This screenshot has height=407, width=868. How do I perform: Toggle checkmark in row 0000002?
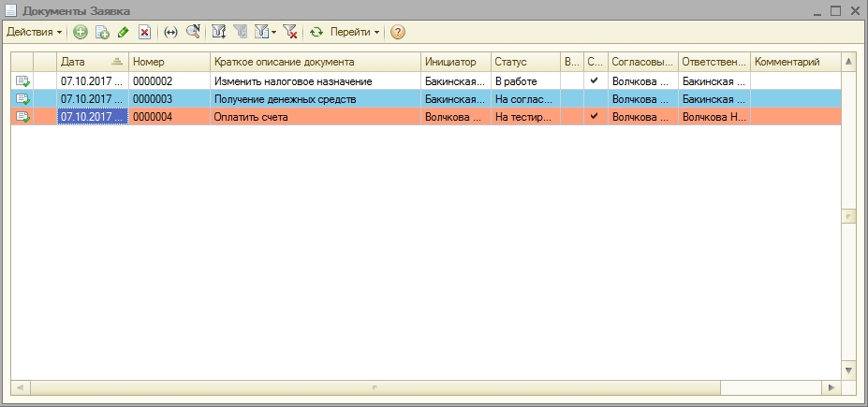pyautogui.click(x=594, y=81)
